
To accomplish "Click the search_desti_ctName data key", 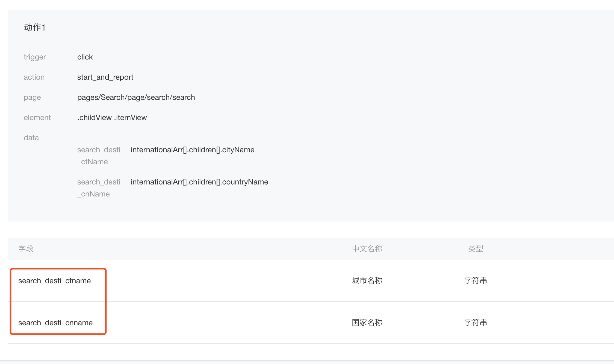I will click(99, 156).
